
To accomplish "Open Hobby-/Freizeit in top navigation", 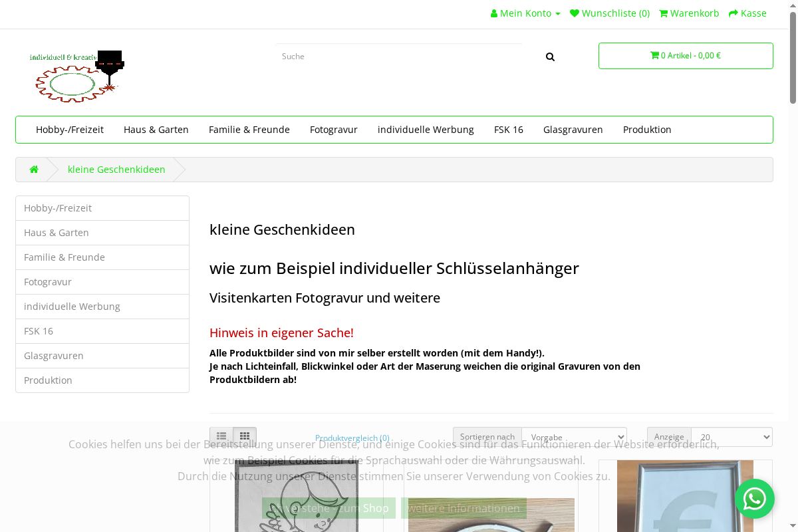I will 70,130.
